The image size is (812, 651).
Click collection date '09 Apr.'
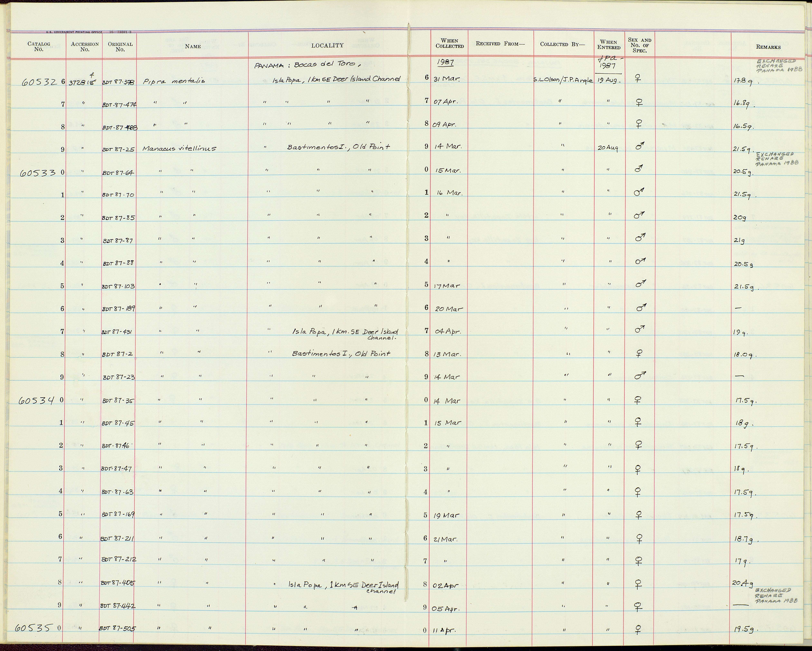click(444, 125)
